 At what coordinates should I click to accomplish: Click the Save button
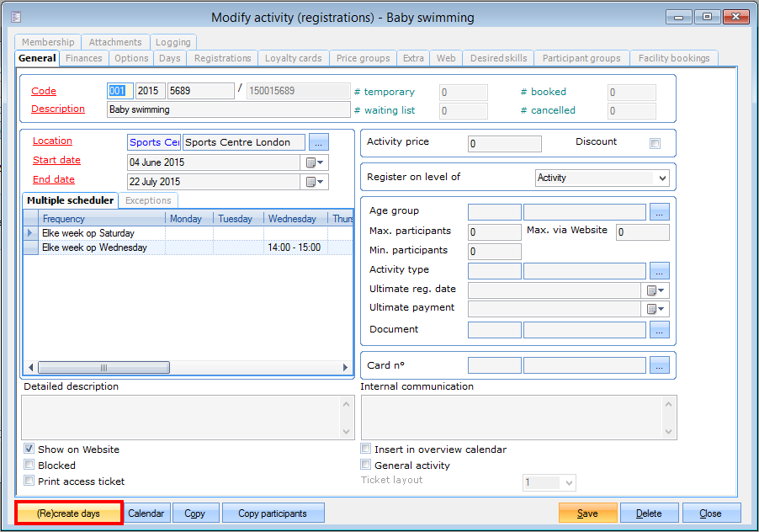[x=587, y=513]
